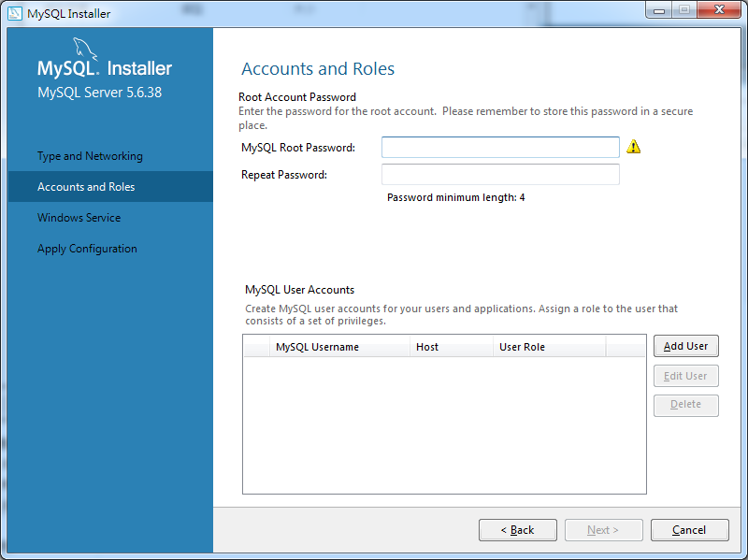Sort by Host column header

452,347
